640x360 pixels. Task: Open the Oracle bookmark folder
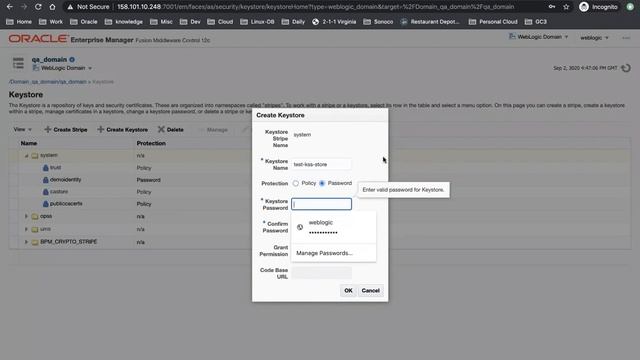pos(84,22)
